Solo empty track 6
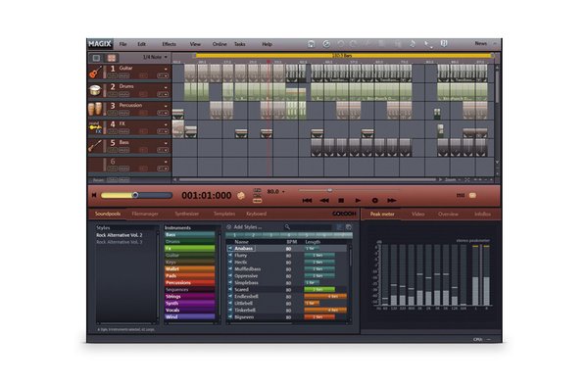 coord(113,169)
